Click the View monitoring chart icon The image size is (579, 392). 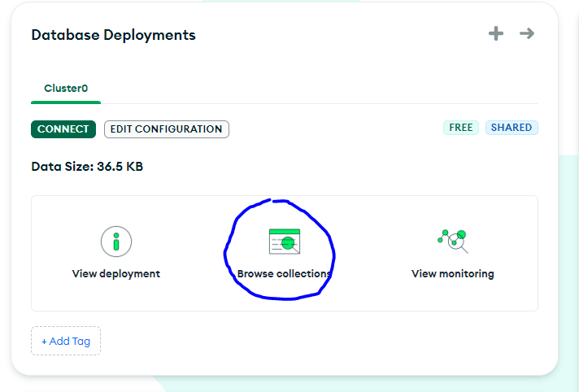pos(453,242)
